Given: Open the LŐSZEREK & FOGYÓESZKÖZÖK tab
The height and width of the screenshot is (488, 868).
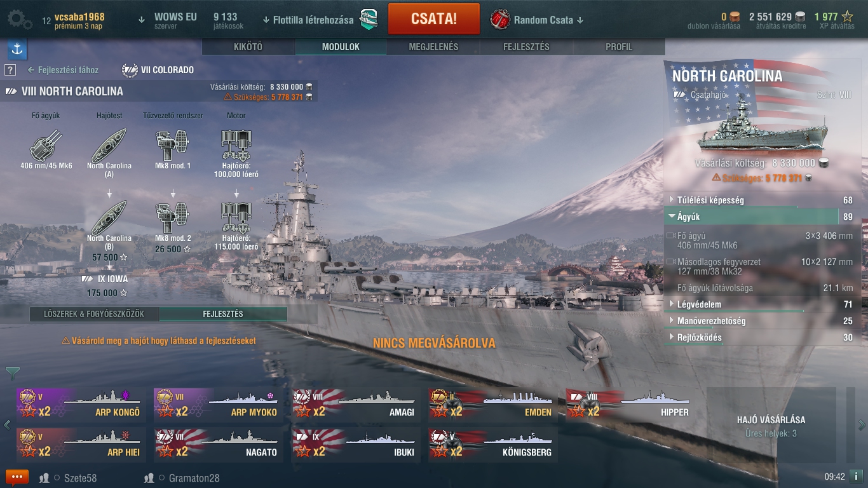Looking at the screenshot, I should click(x=94, y=314).
